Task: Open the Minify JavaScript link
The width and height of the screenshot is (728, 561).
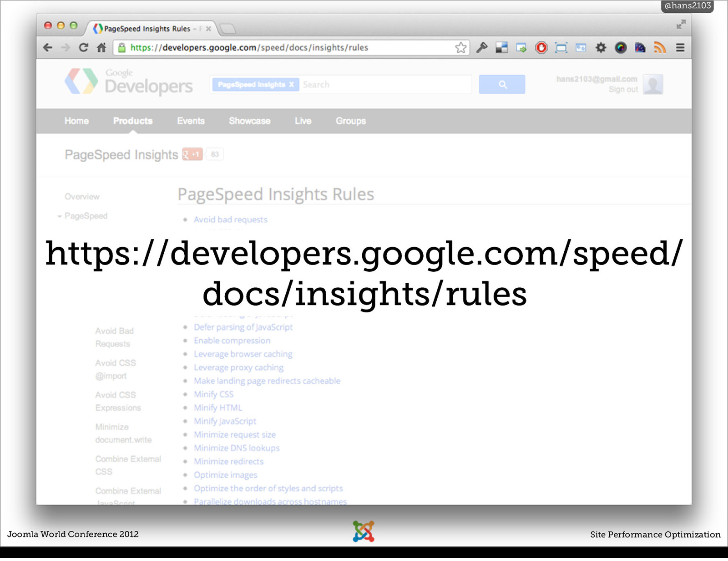Action: [225, 421]
